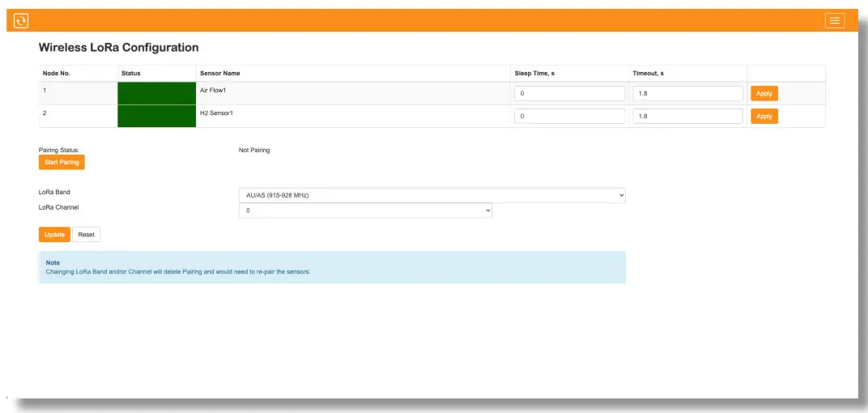
Task: Select the H2 Sensor1 sensor name
Action: [216, 113]
